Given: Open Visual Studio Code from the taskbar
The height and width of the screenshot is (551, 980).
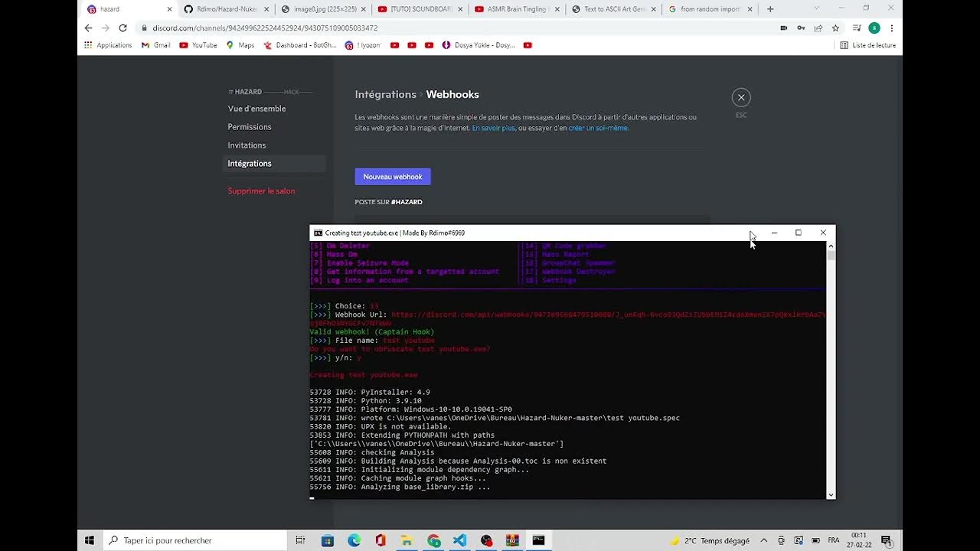Looking at the screenshot, I should pyautogui.click(x=459, y=540).
